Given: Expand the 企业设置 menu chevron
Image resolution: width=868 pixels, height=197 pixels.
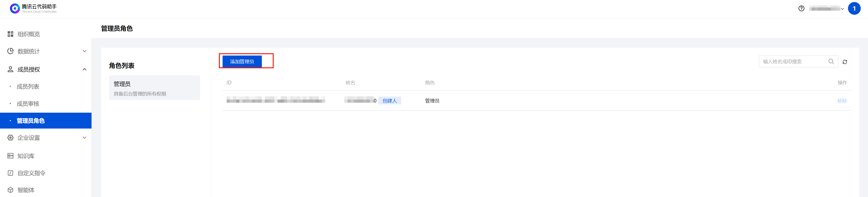Looking at the screenshot, I should pyautogui.click(x=84, y=138).
